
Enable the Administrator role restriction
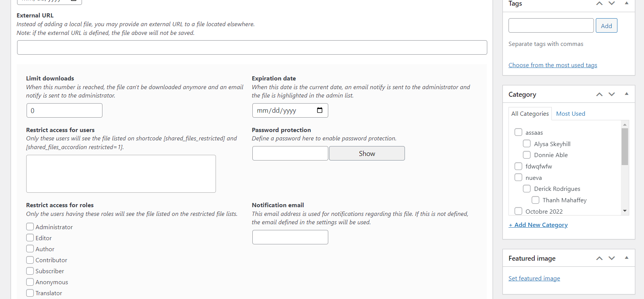tap(30, 227)
